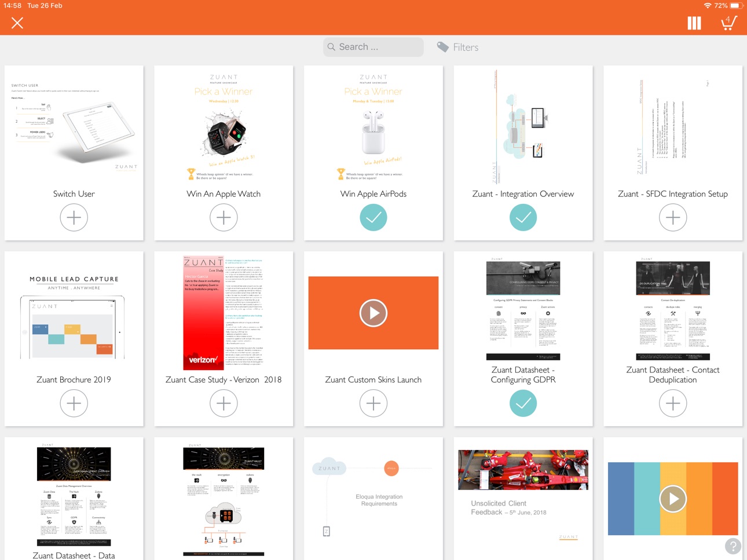Open the Filters tag button

click(457, 47)
